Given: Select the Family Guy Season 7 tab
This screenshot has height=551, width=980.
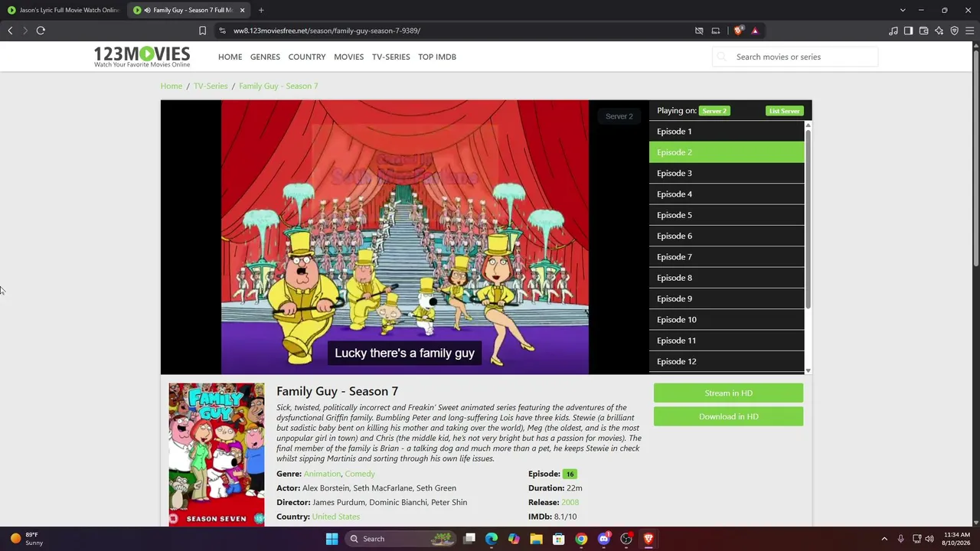Looking at the screenshot, I should (189, 10).
